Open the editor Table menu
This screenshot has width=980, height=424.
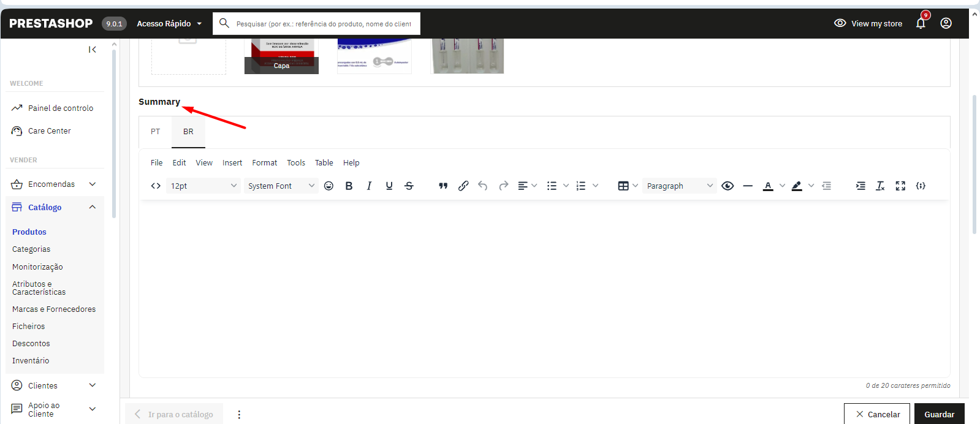324,162
